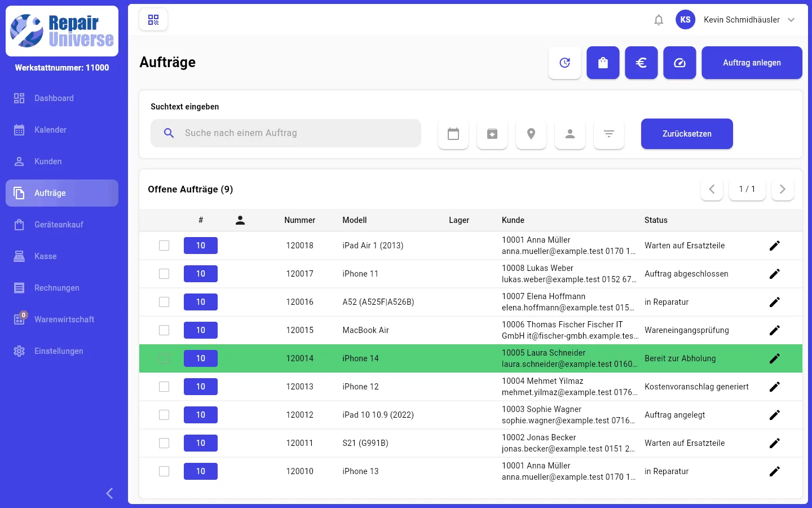The image size is (812, 508).
Task: Open the notifications bell
Action: (x=659, y=20)
